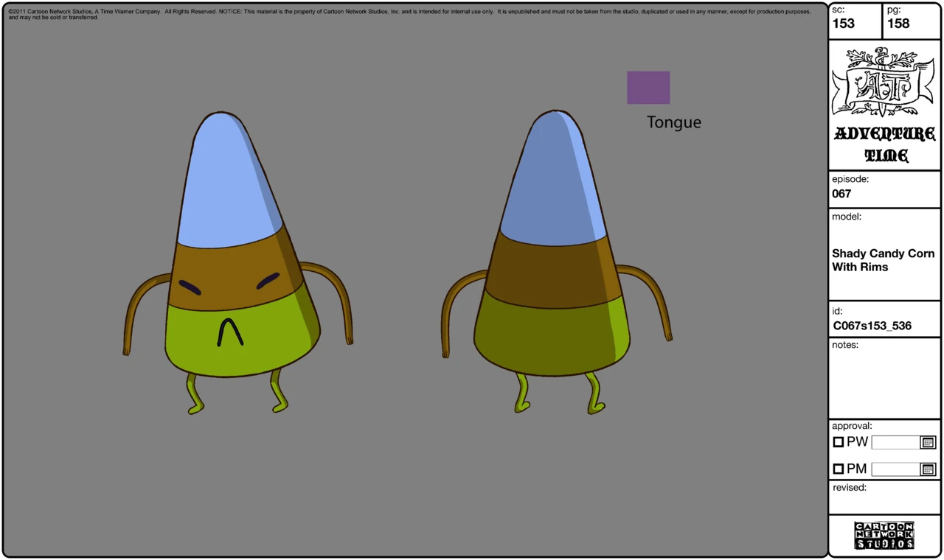Click the Shady Candy Corn With Rims model name

883,260
